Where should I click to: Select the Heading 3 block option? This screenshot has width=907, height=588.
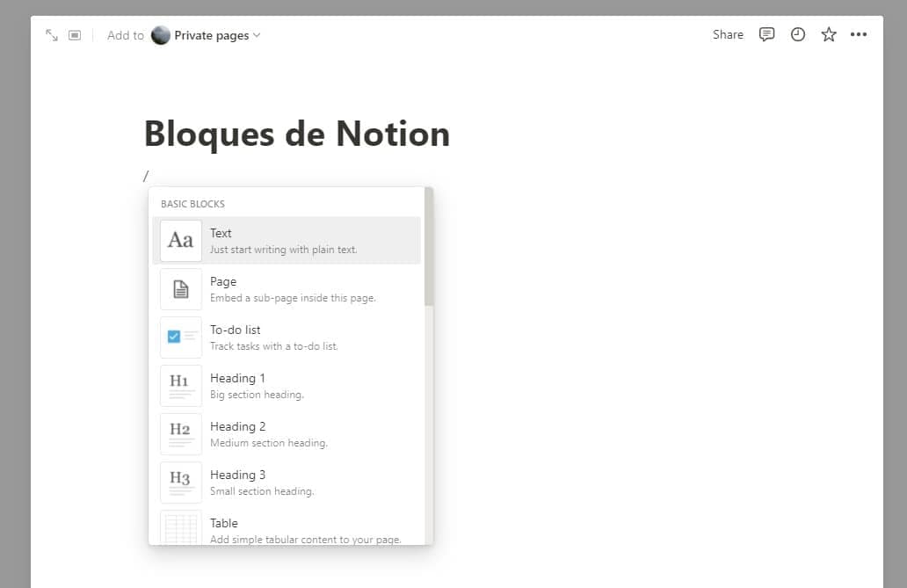click(x=287, y=483)
